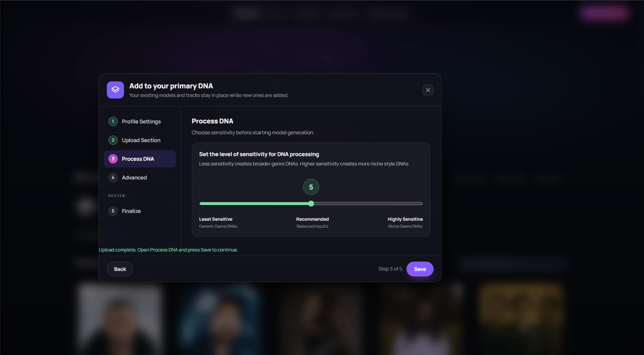
Task: Click the step 4 number badge
Action: click(x=113, y=178)
